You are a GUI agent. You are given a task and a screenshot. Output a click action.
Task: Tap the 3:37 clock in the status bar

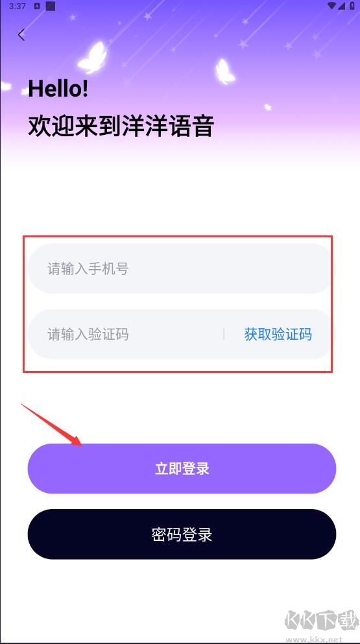(18, 6)
